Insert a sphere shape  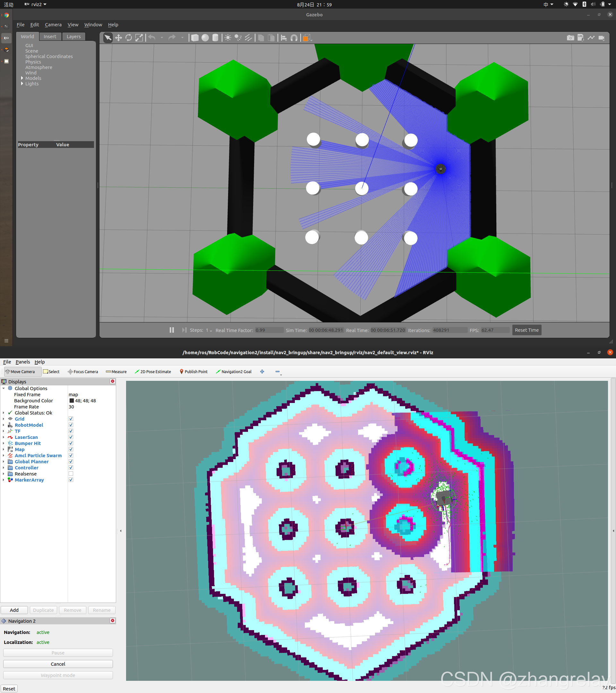[x=205, y=38]
